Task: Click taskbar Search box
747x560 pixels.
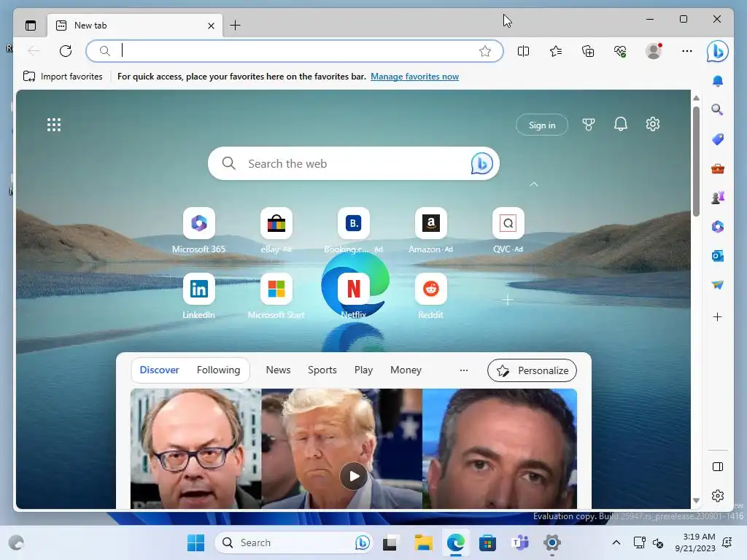Action: point(294,542)
